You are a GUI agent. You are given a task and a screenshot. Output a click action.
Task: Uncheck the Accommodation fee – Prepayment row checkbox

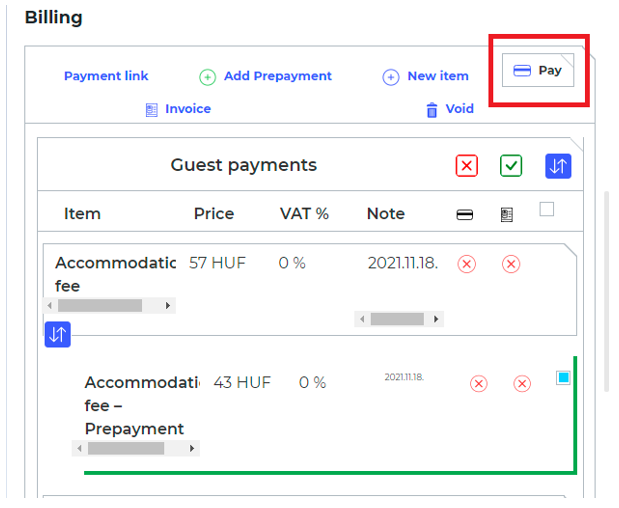[x=563, y=378]
